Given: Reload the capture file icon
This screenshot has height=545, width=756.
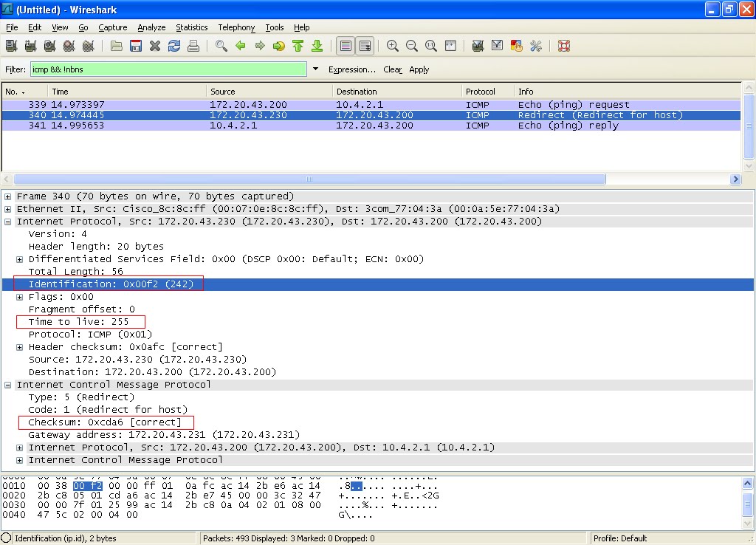Looking at the screenshot, I should click(174, 46).
